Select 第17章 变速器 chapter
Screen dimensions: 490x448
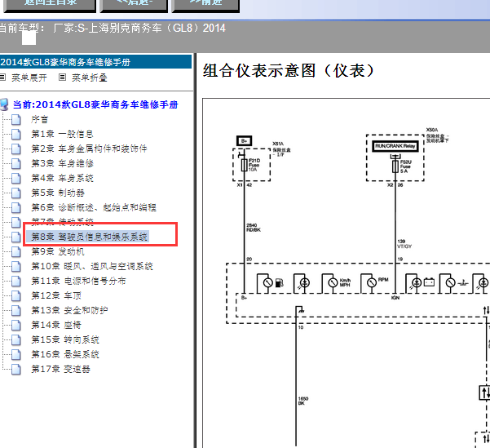click(60, 369)
